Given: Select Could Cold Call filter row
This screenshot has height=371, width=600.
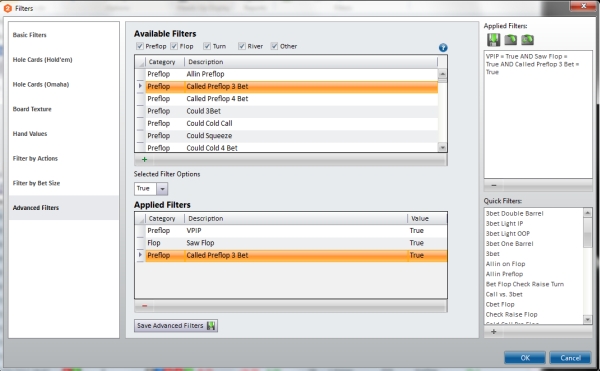Looking at the screenshot, I should pyautogui.click(x=292, y=123).
